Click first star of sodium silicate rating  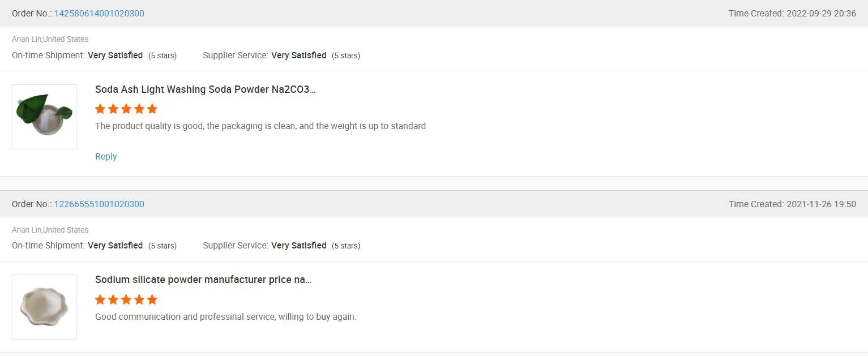pos(100,299)
